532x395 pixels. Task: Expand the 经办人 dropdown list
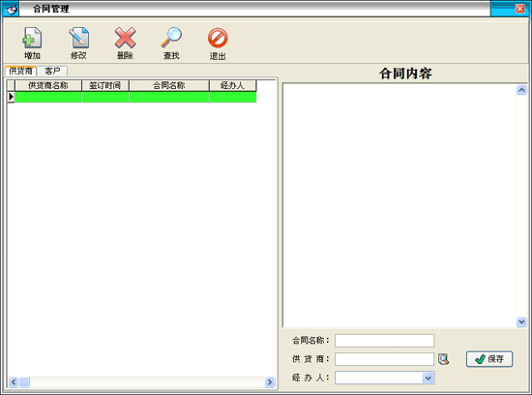coord(429,378)
